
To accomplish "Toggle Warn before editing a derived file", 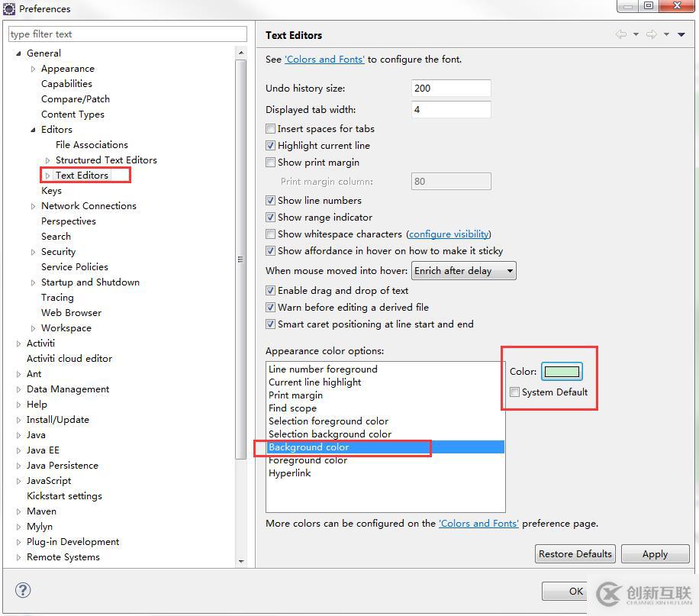I will (x=270, y=308).
